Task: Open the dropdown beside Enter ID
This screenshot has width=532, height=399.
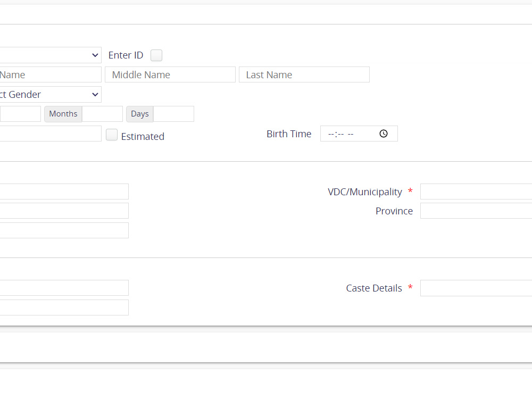Action: tap(51, 55)
